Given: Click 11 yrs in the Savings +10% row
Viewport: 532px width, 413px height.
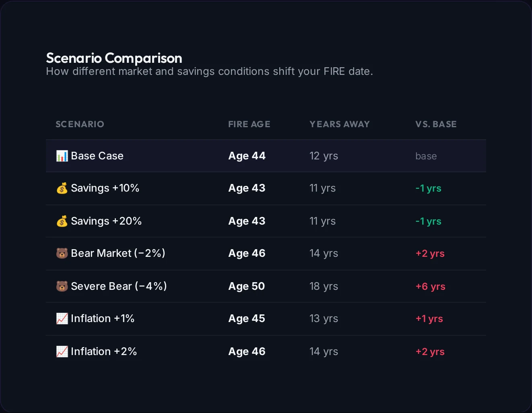Looking at the screenshot, I should click(x=322, y=188).
